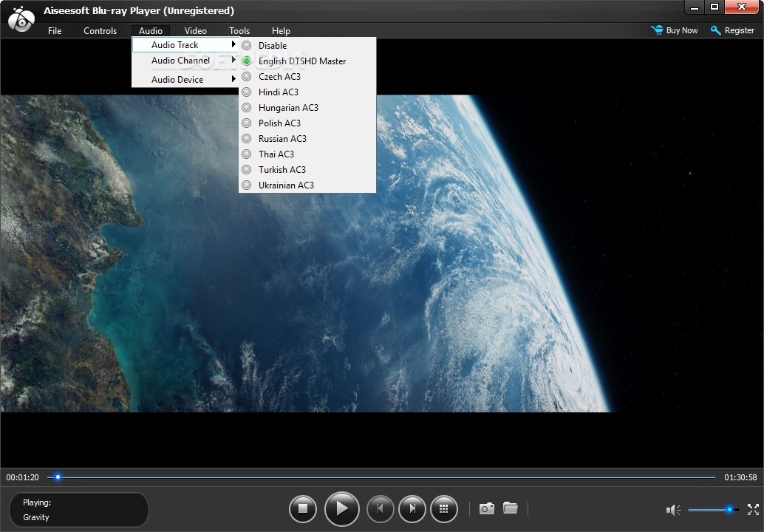Click the Aiseesoft logo icon
The image size is (764, 532).
pos(21,18)
